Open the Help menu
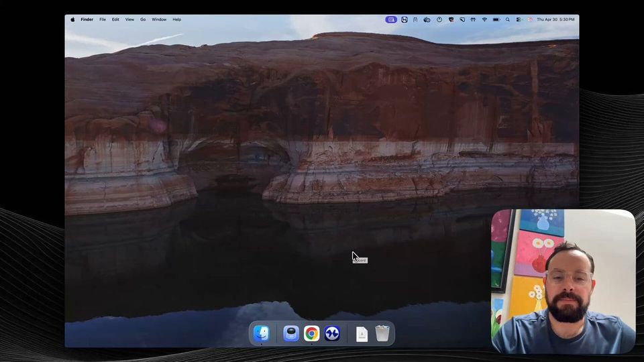 176,19
